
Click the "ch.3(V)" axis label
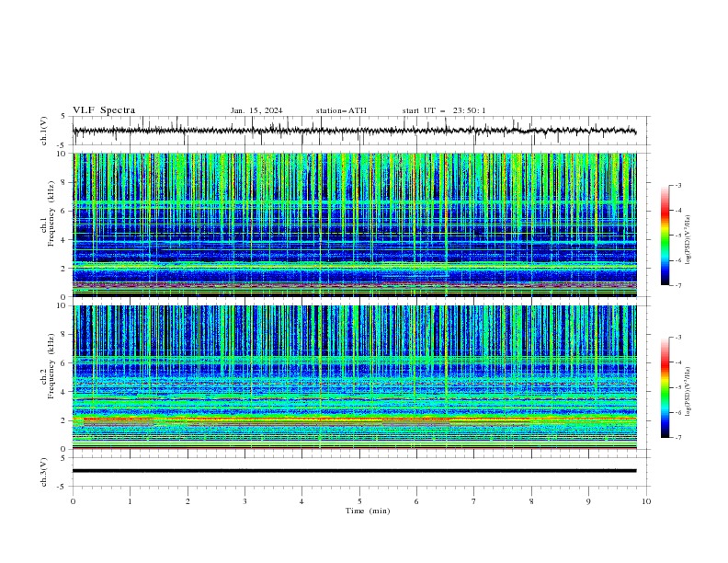pyautogui.click(x=44, y=472)
